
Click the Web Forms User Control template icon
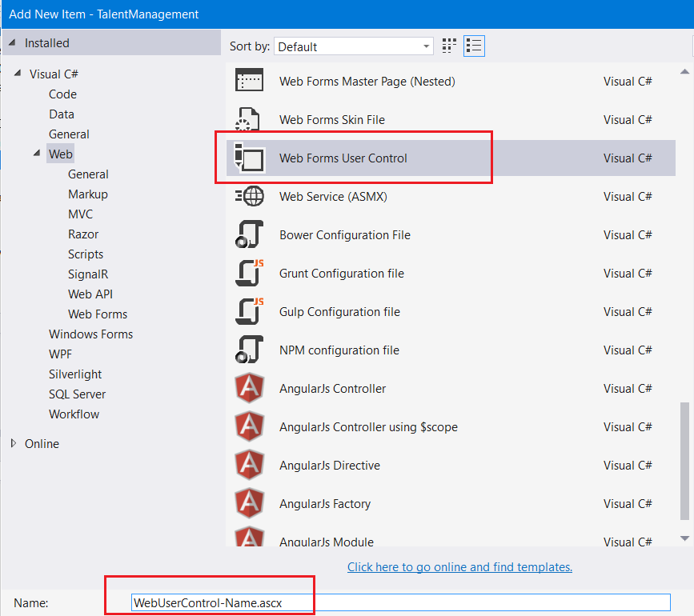(249, 158)
